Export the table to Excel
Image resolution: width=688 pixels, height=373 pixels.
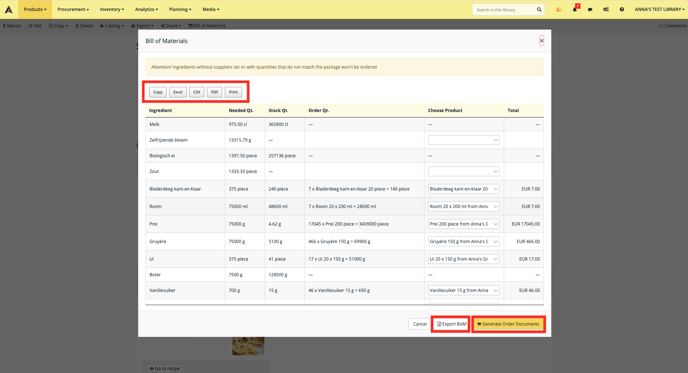178,92
